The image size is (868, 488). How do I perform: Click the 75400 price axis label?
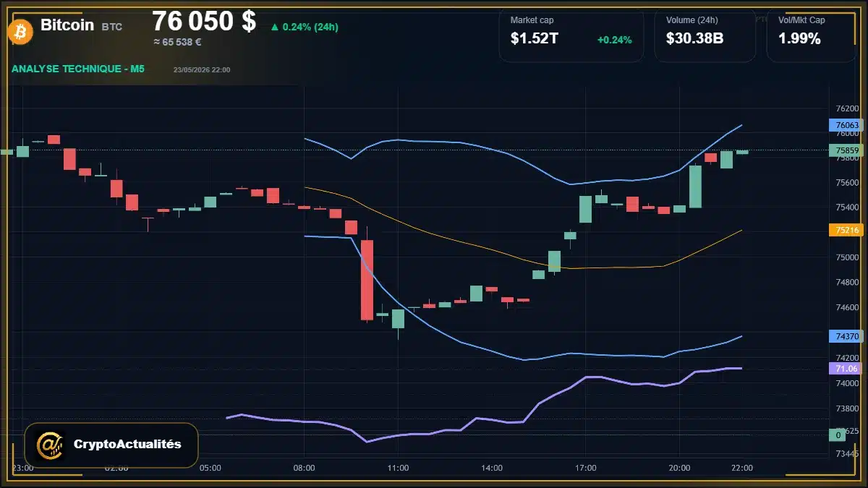[847, 207]
